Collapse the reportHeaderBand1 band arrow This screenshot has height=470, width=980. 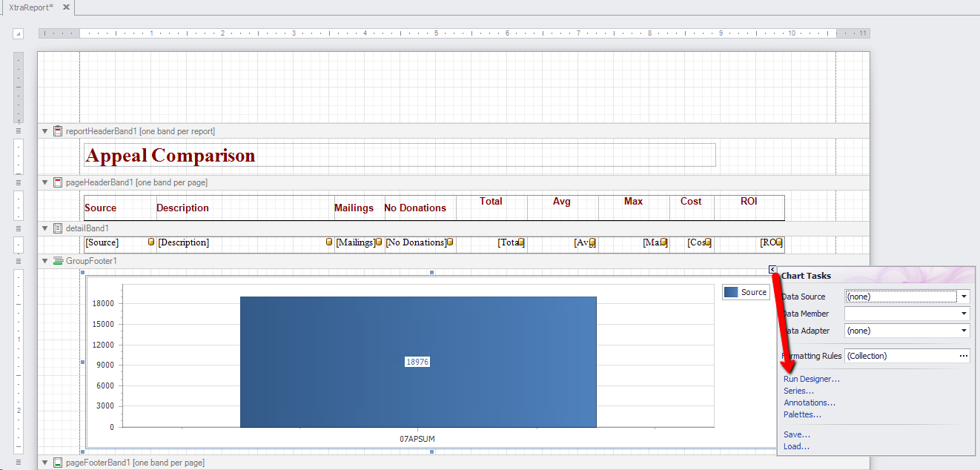45,131
